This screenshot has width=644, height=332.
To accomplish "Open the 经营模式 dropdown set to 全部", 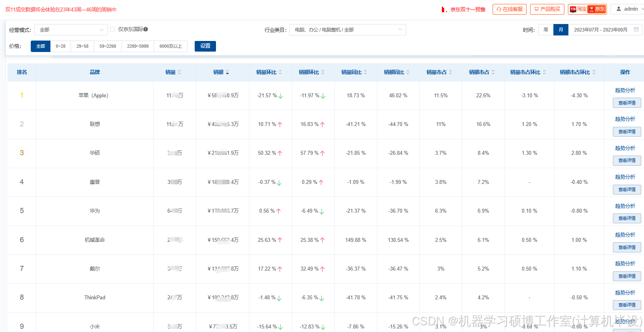I will coord(71,30).
